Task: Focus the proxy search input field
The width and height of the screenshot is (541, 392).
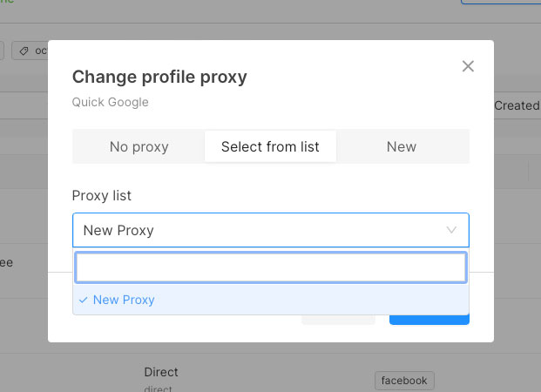Action: tap(270, 267)
